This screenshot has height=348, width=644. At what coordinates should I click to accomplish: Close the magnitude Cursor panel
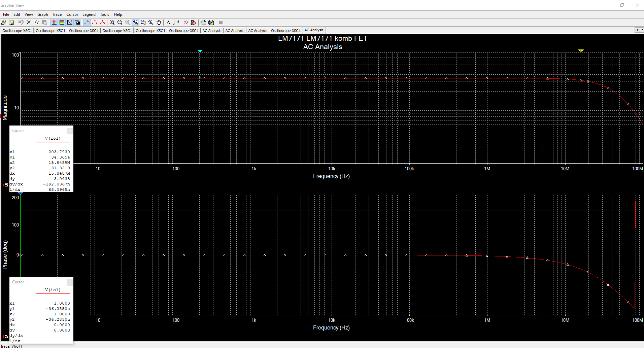pyautogui.click(x=70, y=131)
